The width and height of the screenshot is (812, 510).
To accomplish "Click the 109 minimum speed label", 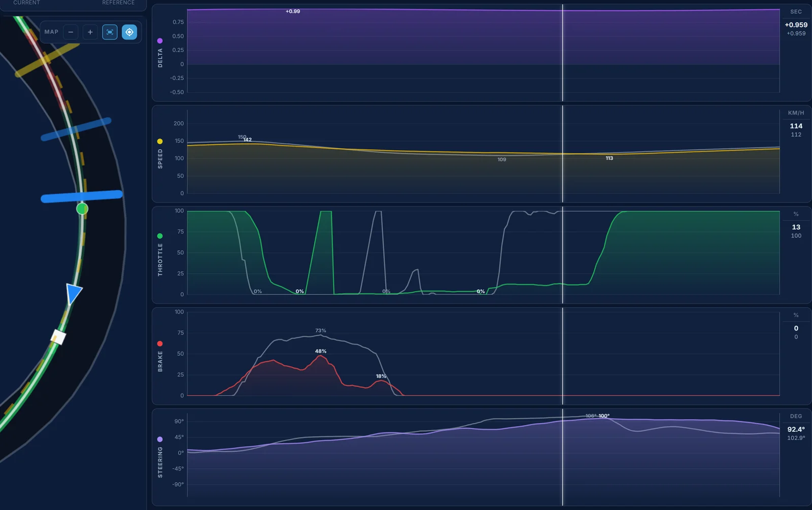I will [502, 159].
